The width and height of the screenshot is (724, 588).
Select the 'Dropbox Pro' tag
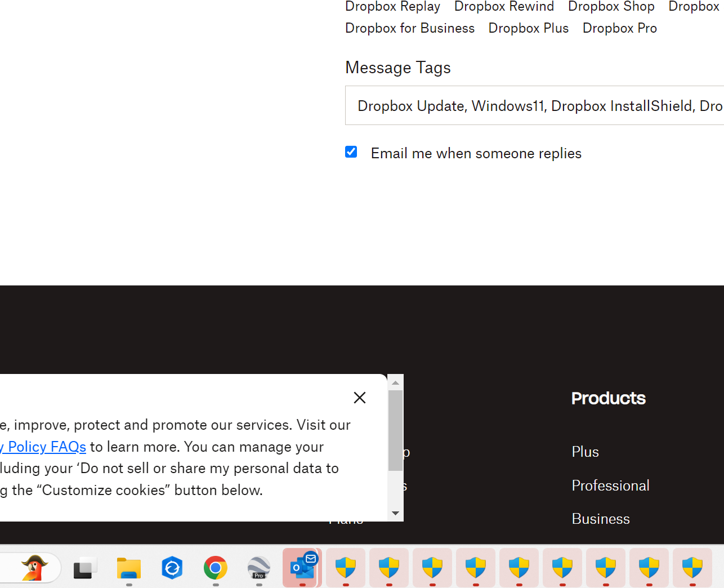coord(619,28)
